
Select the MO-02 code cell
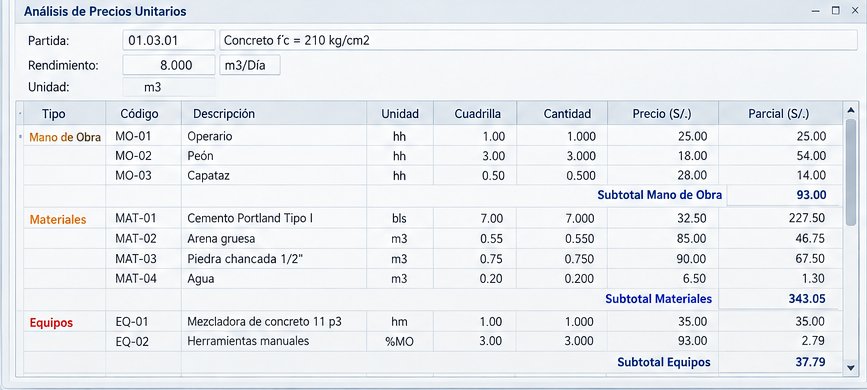tap(143, 156)
